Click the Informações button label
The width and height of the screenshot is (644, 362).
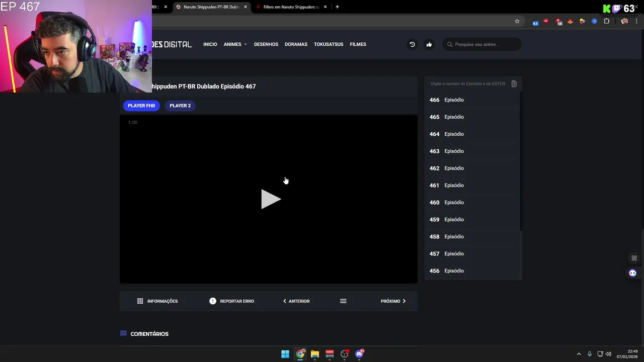tap(163, 301)
